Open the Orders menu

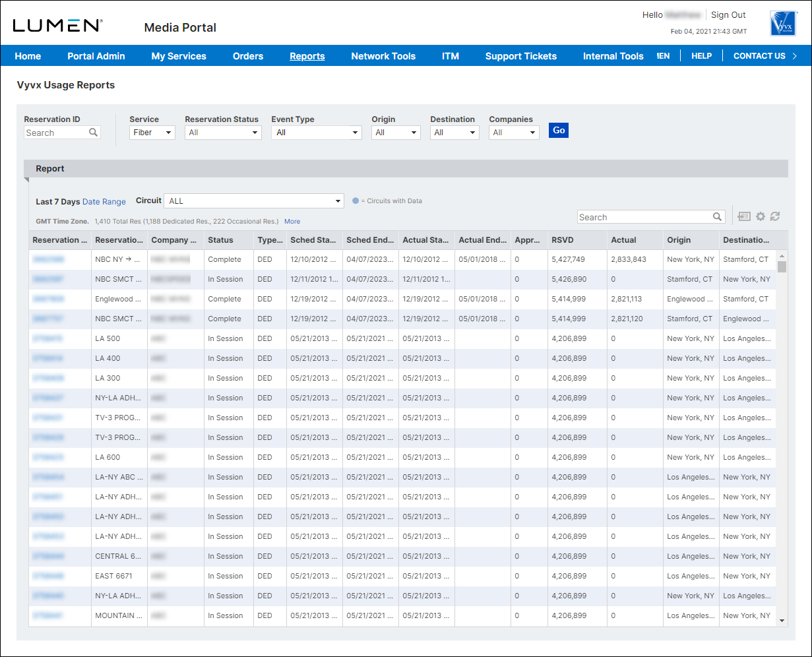pyautogui.click(x=248, y=56)
